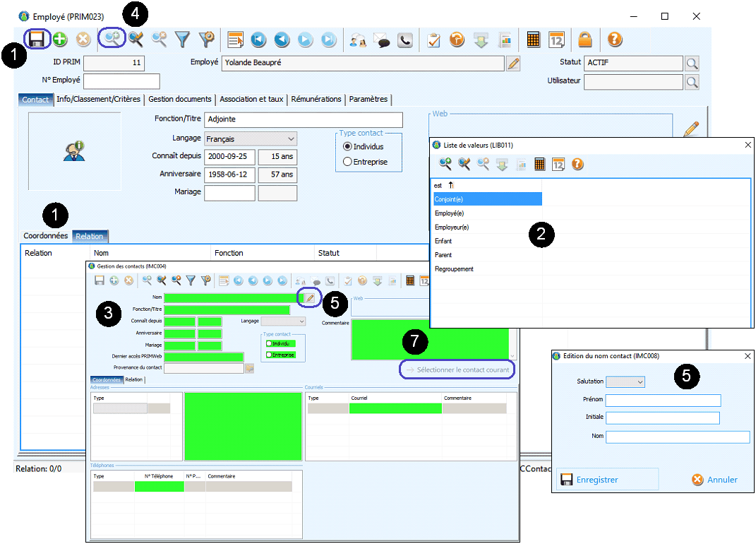Screen dimensions: 756x544
Task: Select Employeur(e) in the values list
Action: [x=452, y=227]
